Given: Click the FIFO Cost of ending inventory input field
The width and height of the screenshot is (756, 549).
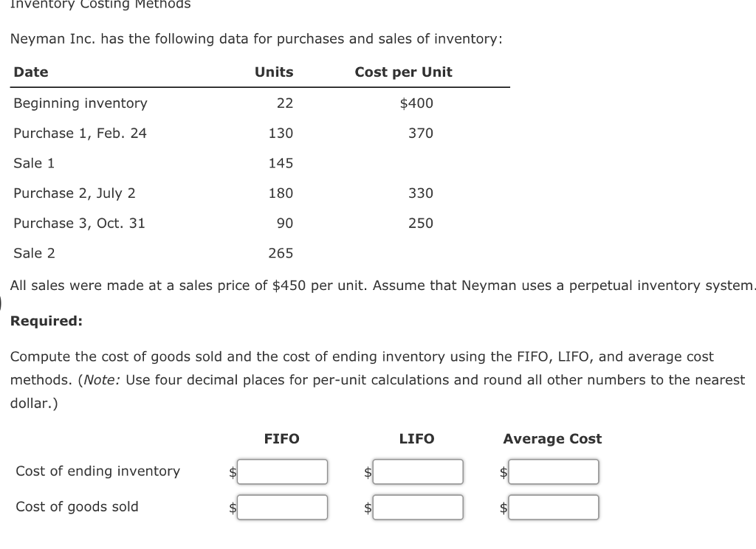Looking at the screenshot, I should coord(283,472).
